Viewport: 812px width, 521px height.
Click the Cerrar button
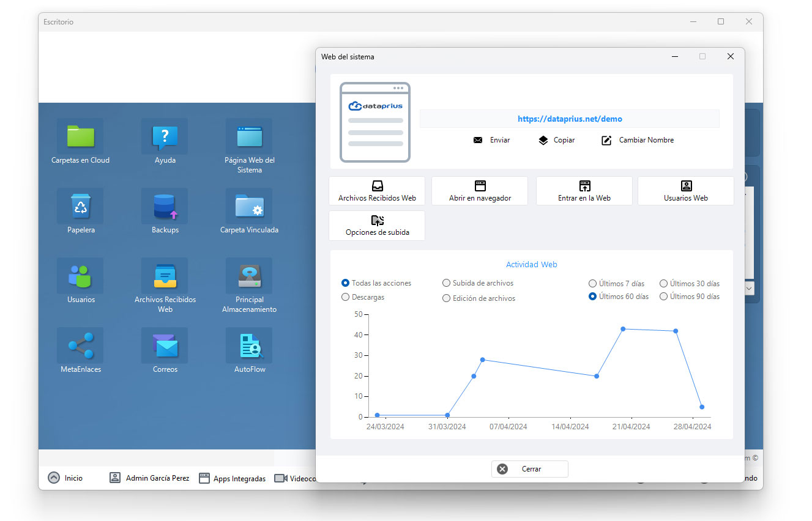point(530,469)
